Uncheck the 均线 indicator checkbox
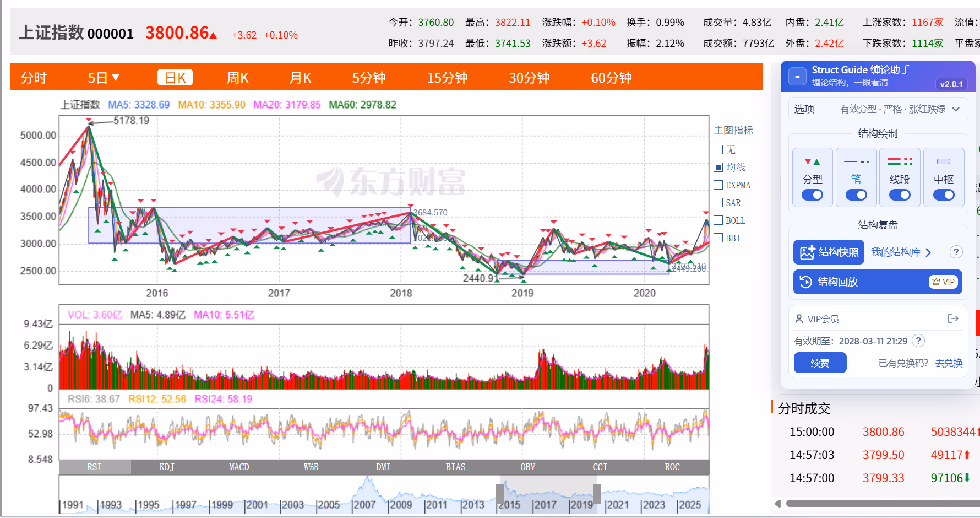 coord(718,167)
